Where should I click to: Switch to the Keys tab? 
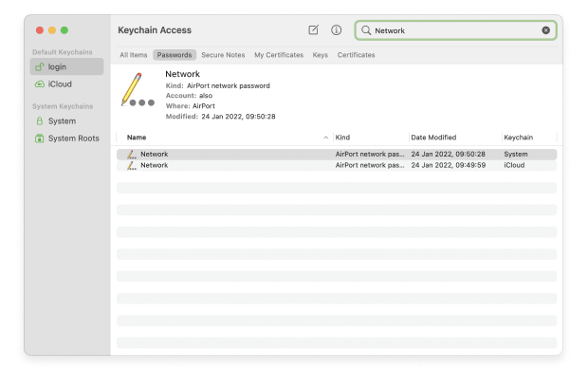[x=321, y=55]
